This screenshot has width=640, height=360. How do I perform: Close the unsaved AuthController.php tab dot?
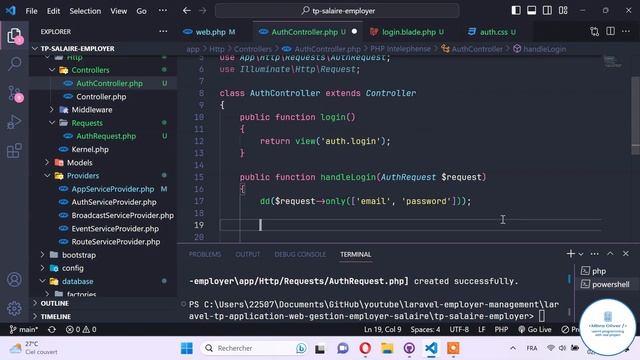click(354, 31)
